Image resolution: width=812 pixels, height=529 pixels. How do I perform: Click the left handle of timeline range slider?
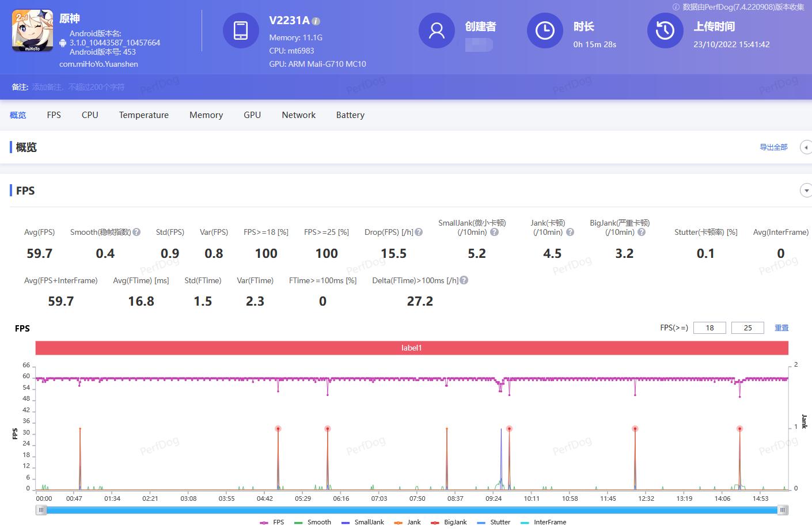pyautogui.click(x=41, y=510)
